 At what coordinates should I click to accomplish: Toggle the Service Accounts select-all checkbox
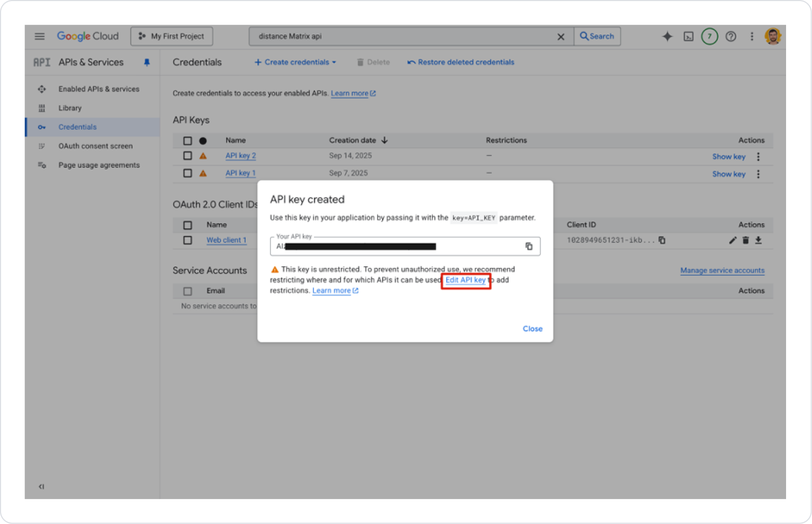coord(187,291)
